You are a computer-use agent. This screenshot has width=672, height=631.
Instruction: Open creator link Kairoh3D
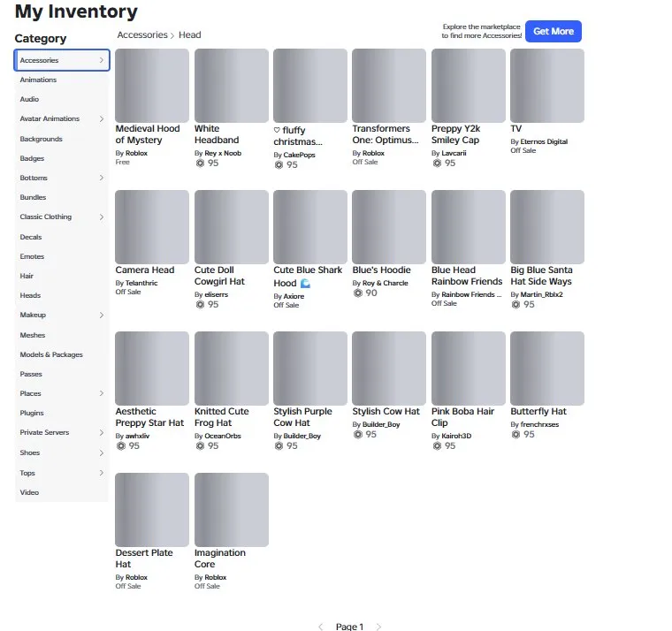click(456, 436)
